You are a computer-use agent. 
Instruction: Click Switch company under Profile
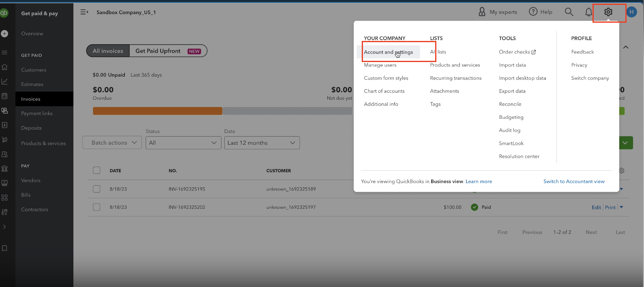click(590, 78)
